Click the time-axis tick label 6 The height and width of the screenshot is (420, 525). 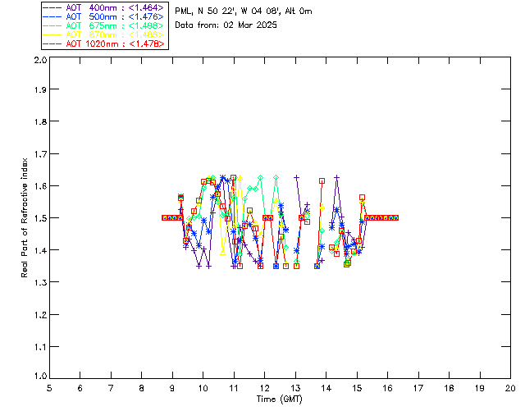click(80, 388)
